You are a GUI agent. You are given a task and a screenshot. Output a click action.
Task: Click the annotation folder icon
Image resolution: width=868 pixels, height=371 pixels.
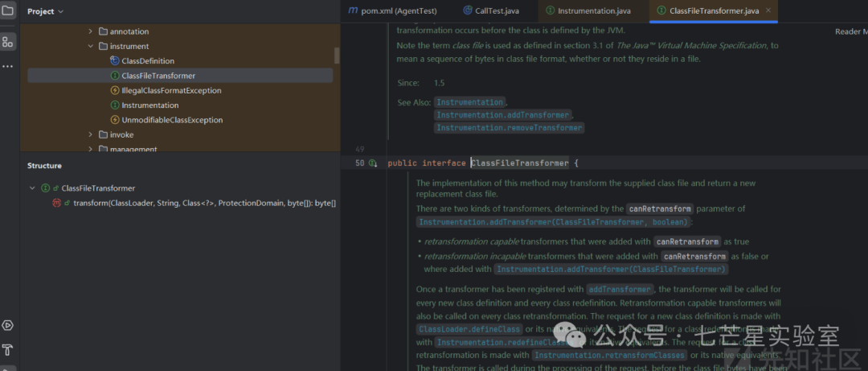pos(102,31)
